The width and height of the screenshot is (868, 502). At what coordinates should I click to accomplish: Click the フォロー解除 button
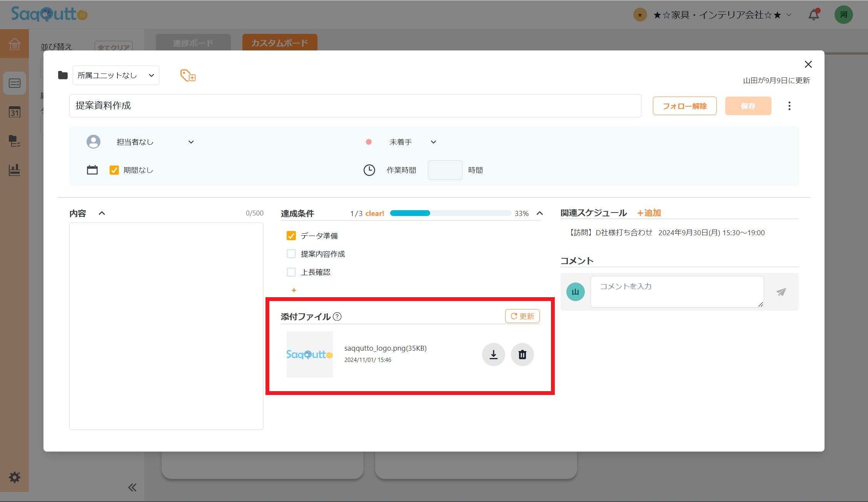coord(684,106)
